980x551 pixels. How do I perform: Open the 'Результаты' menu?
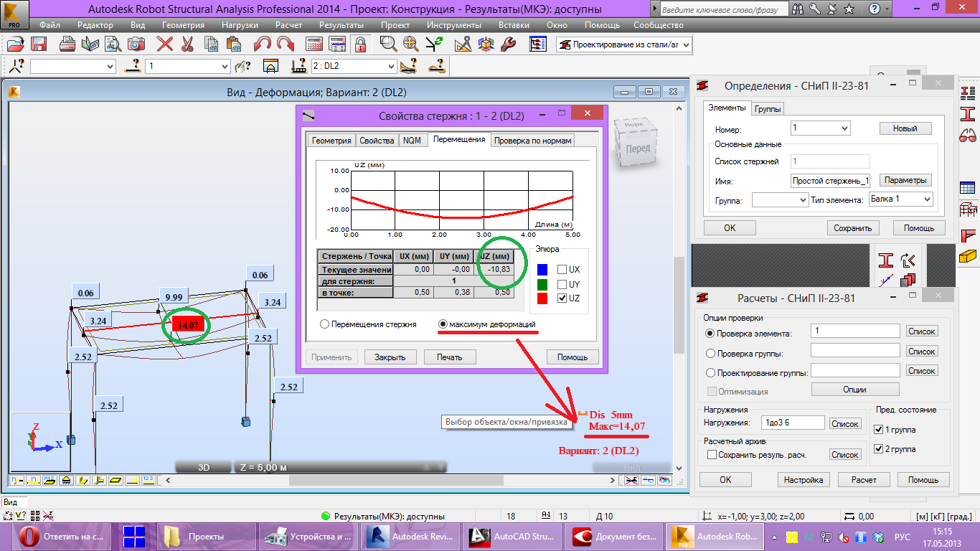coord(341,24)
